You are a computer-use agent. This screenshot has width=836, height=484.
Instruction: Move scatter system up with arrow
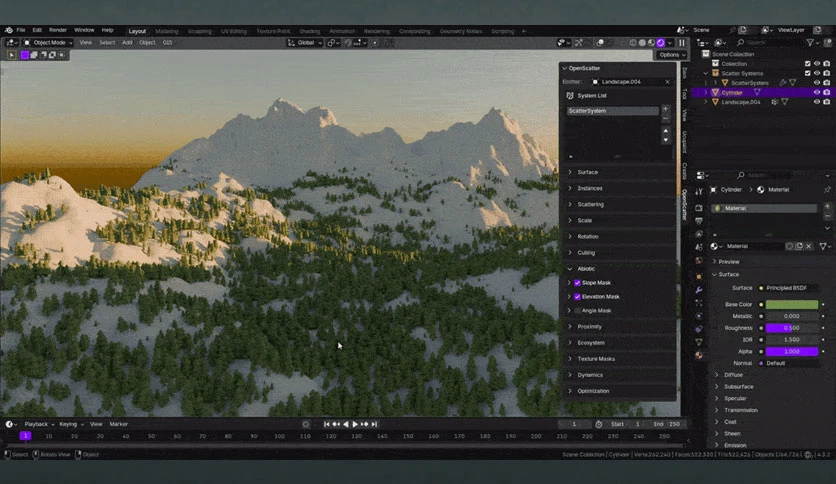665,131
